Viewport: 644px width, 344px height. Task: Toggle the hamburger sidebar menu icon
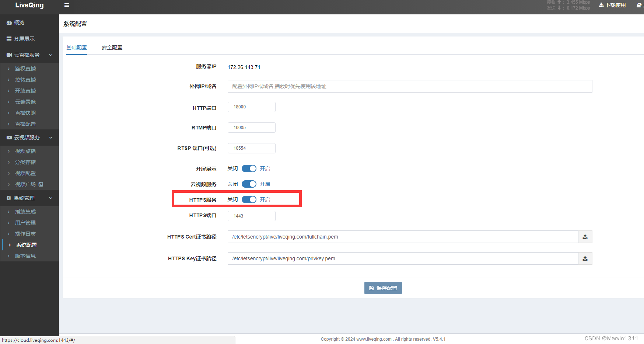[67, 5]
